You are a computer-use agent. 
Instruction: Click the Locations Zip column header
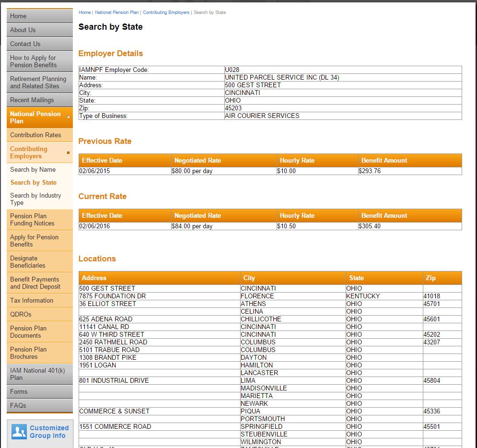(442, 278)
